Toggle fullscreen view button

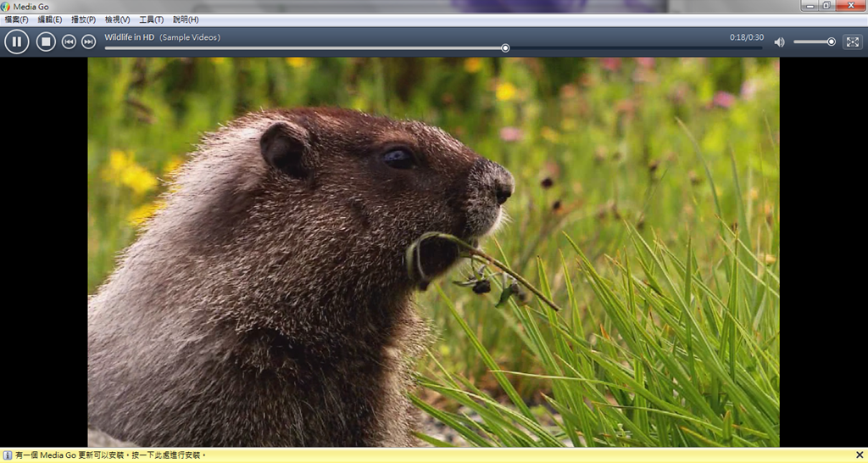[853, 42]
